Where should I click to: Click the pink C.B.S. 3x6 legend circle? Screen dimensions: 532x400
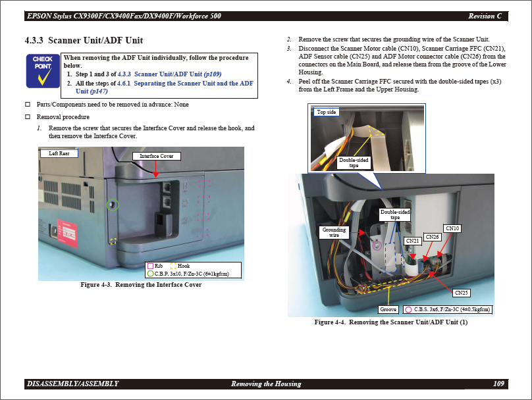click(408, 309)
